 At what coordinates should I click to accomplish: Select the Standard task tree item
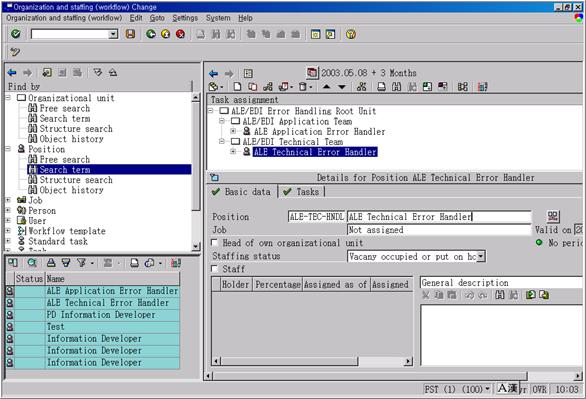(58, 241)
